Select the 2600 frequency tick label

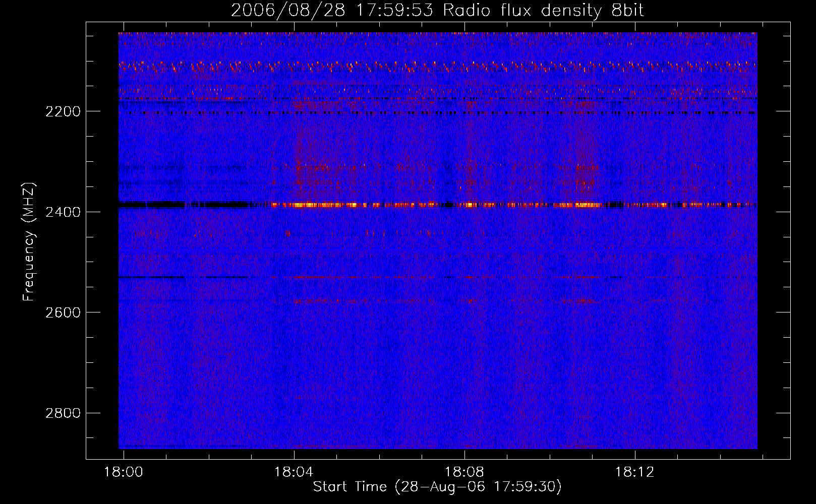pos(63,312)
